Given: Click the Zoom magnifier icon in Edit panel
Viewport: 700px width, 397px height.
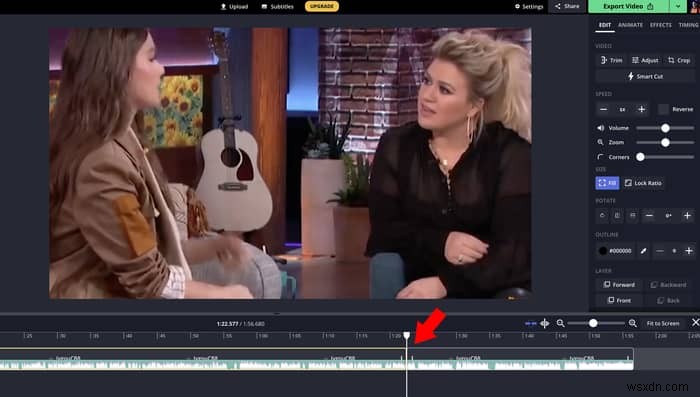Looking at the screenshot, I should (x=600, y=142).
